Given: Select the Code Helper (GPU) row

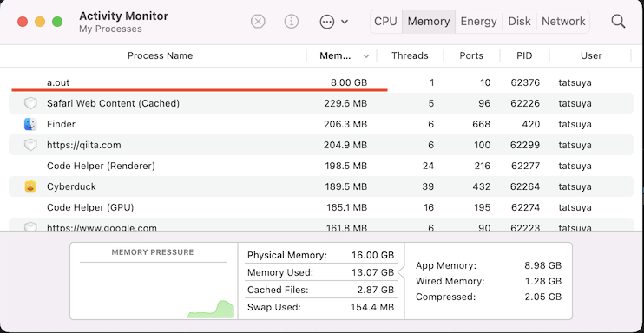Looking at the screenshot, I should [321, 207].
